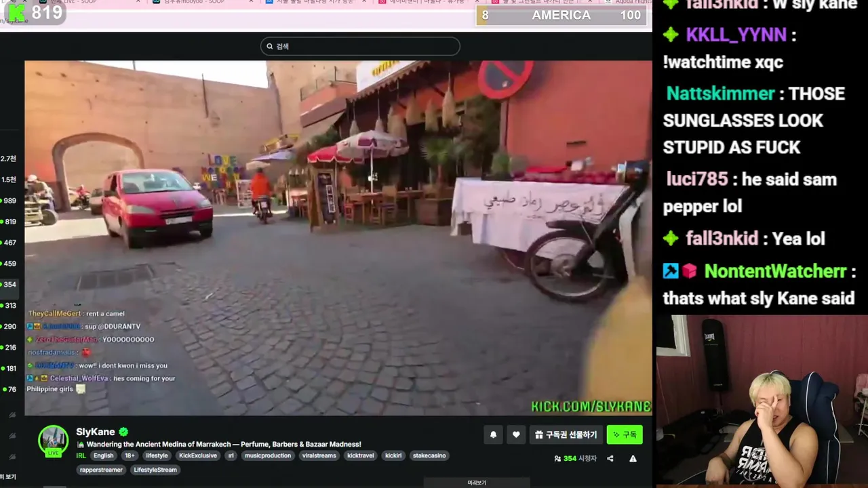Open sidebar channel with 2.7천 viewers
The width and height of the screenshot is (868, 488).
click(8, 159)
